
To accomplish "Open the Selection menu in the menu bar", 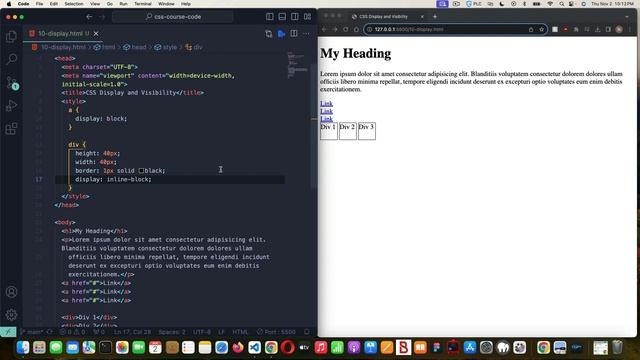I will 74,4.
